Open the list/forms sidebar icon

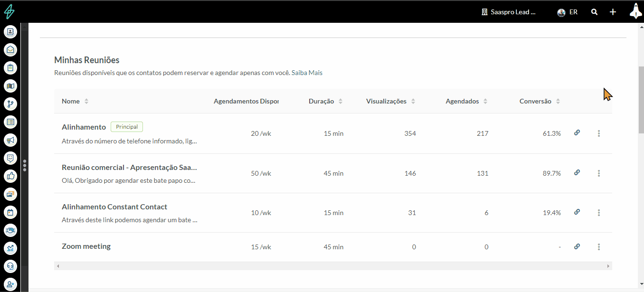(x=10, y=122)
